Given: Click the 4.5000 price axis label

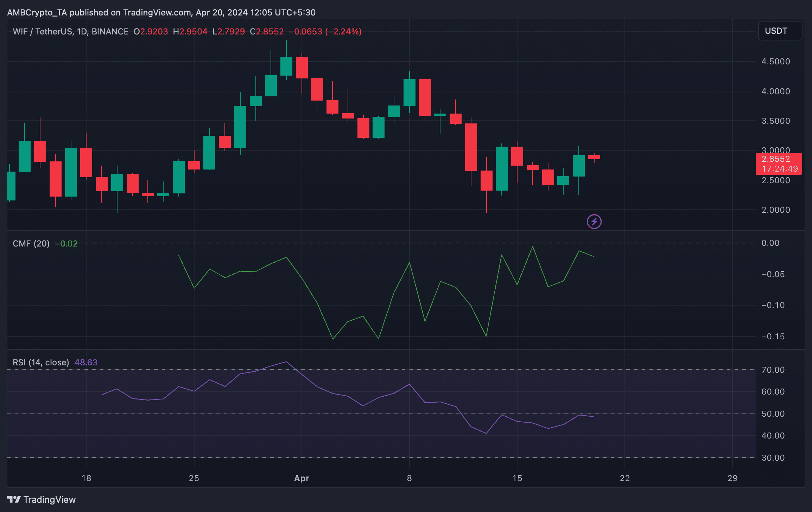Looking at the screenshot, I should pyautogui.click(x=775, y=62).
